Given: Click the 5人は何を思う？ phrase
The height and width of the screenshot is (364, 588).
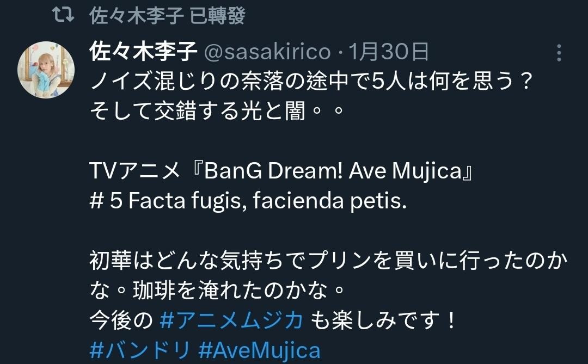Looking at the screenshot, I should tap(451, 82).
